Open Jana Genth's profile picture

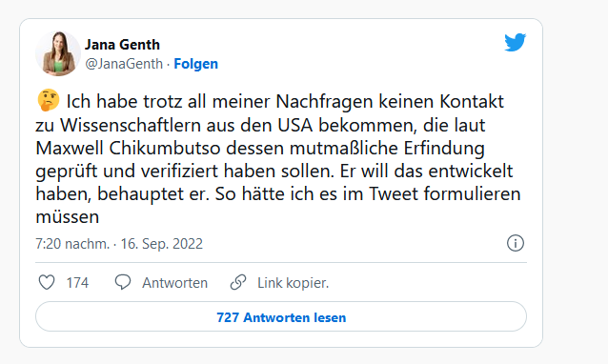pos(58,53)
